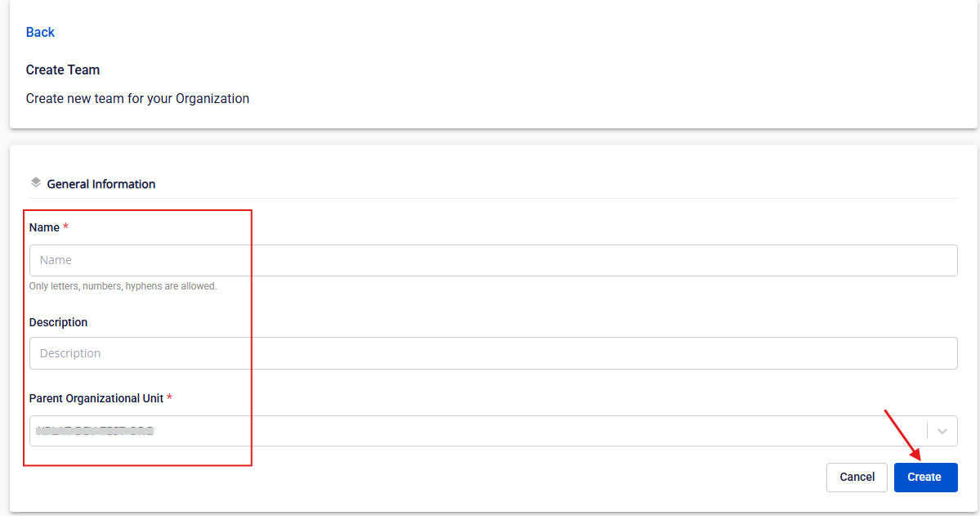The height and width of the screenshot is (516, 980).
Task: Cancel the team creation
Action: (x=857, y=477)
